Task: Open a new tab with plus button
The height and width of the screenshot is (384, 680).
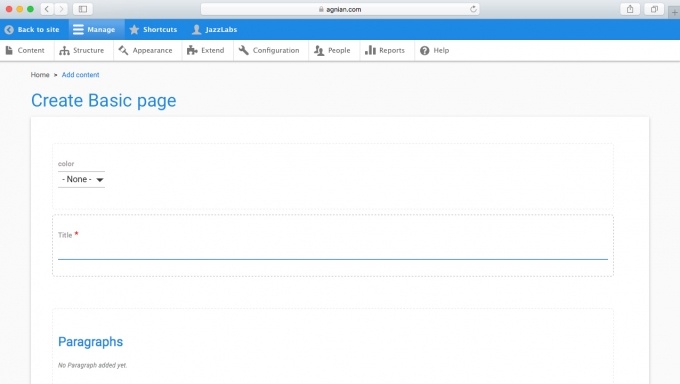Action: pyautogui.click(x=674, y=12)
